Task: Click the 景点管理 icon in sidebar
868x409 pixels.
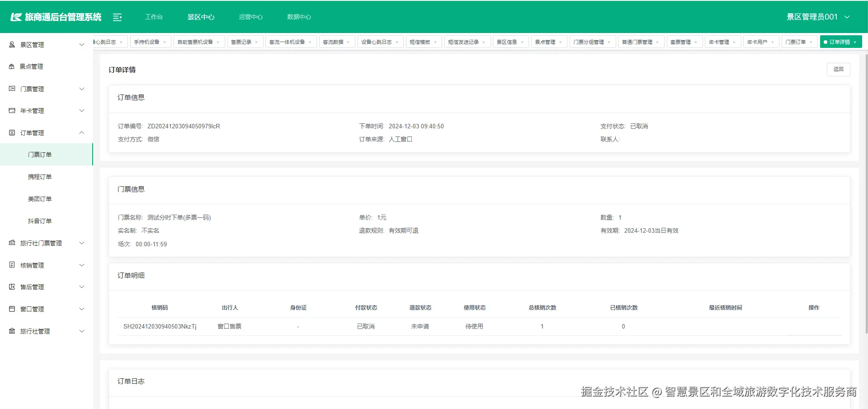Action: coord(11,66)
